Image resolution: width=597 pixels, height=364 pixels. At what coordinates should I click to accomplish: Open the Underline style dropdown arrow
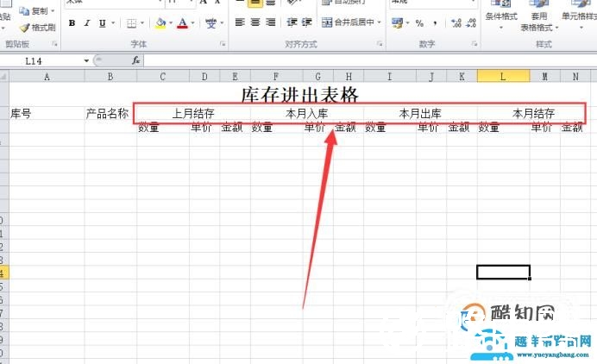point(113,23)
